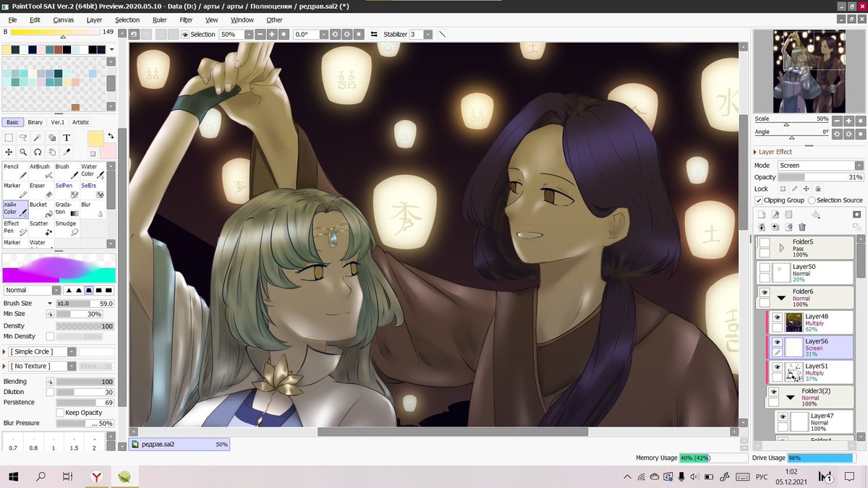Select the Rotate view tool
The width and height of the screenshot is (868, 488).
[38, 152]
